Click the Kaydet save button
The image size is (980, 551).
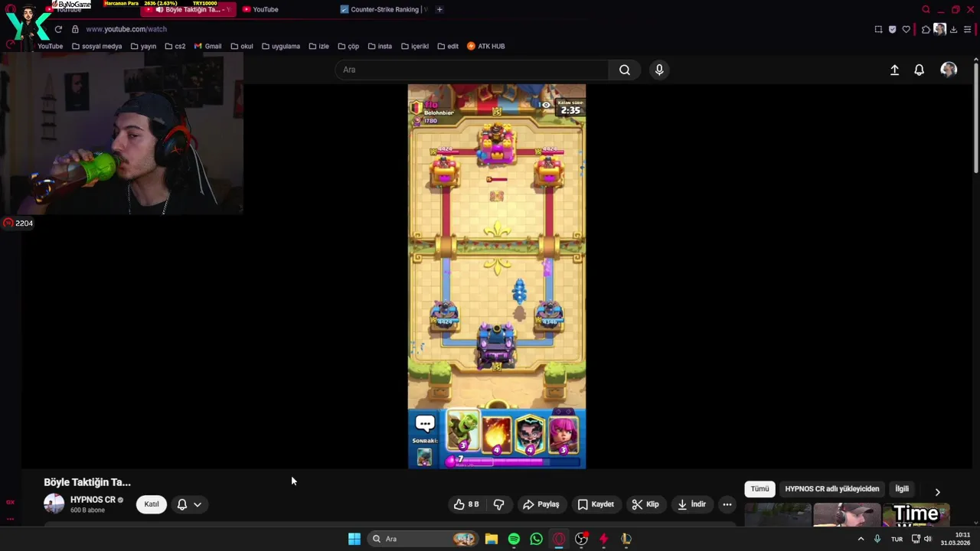point(596,504)
